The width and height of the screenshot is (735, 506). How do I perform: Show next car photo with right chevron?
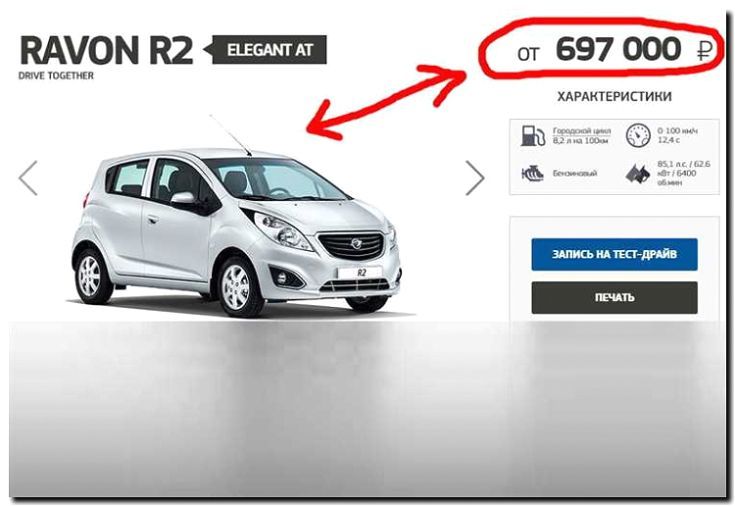[x=475, y=178]
